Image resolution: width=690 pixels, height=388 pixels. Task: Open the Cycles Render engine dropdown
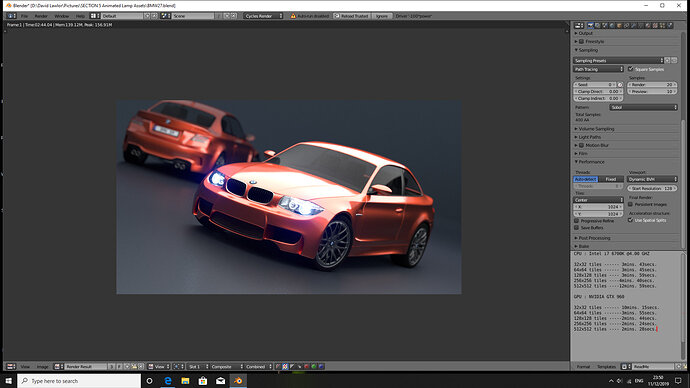click(263, 16)
